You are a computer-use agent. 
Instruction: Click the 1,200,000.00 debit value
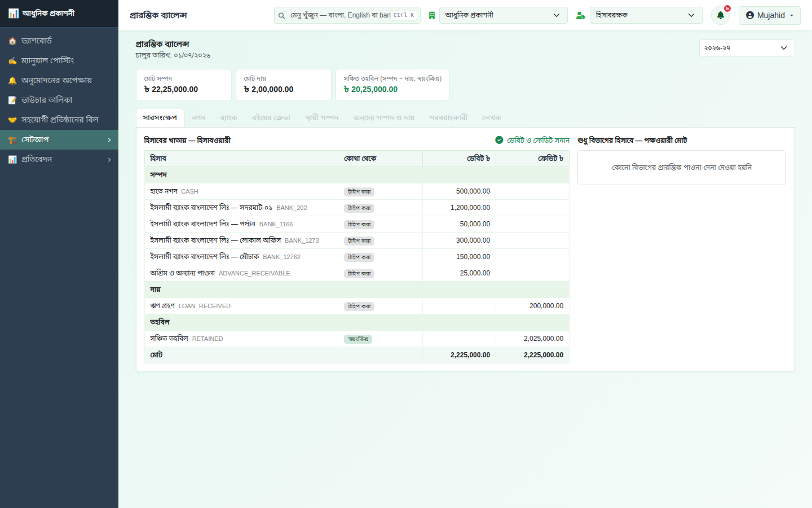click(470, 208)
